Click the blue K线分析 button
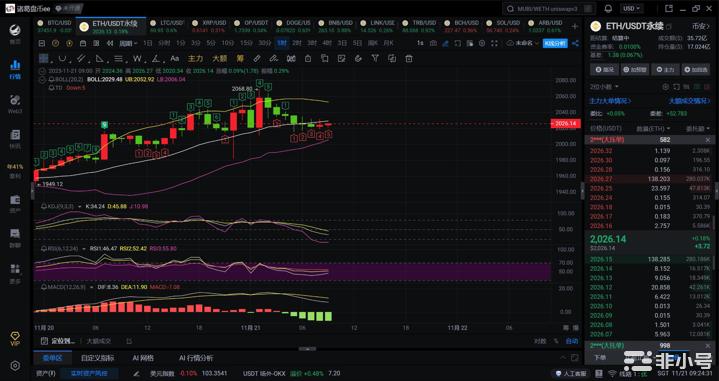Image resolution: width=719 pixels, height=381 pixels. pos(555,43)
